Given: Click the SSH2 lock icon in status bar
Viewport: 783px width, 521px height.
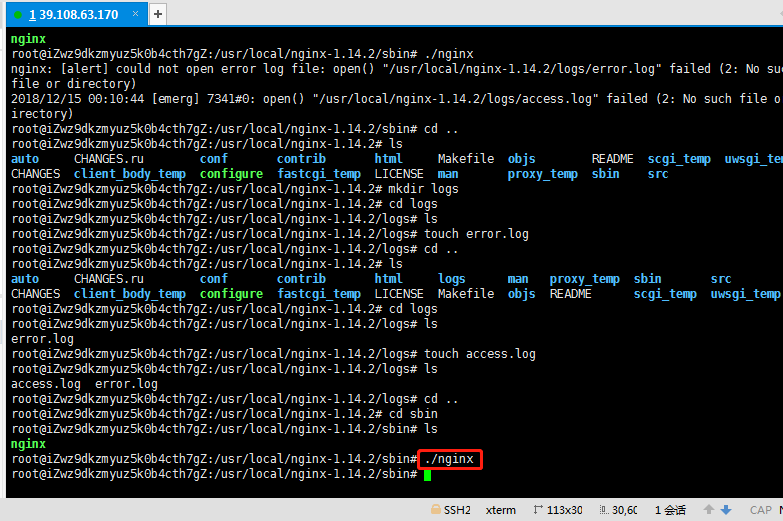Looking at the screenshot, I should pos(435,510).
